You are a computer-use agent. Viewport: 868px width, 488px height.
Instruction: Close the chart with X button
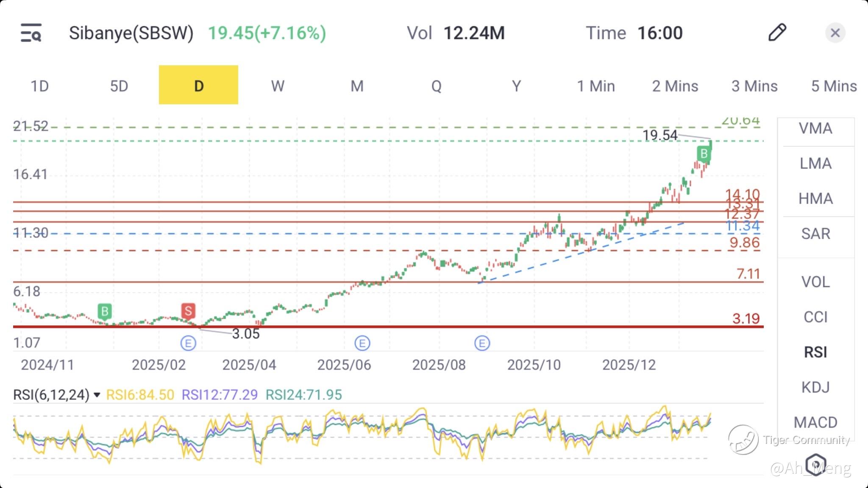tap(835, 33)
